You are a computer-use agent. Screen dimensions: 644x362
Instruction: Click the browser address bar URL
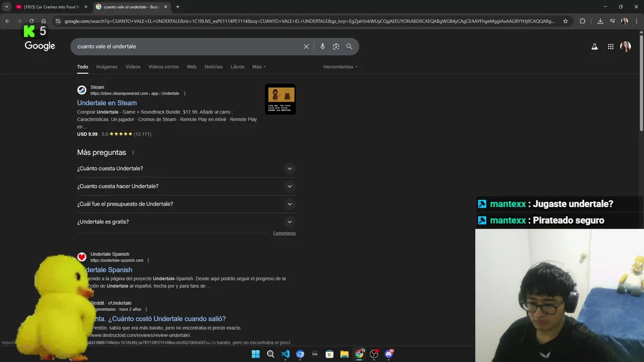309,21
